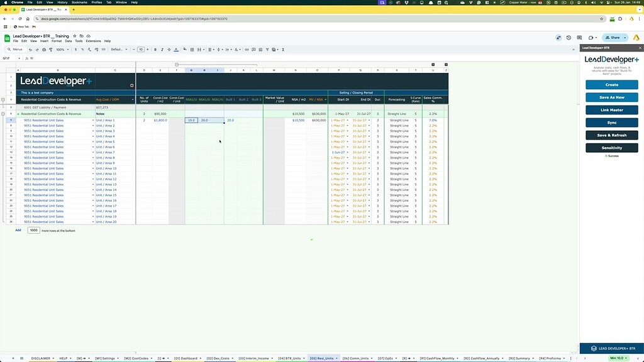Expand column group plus above column Z

[446, 64]
